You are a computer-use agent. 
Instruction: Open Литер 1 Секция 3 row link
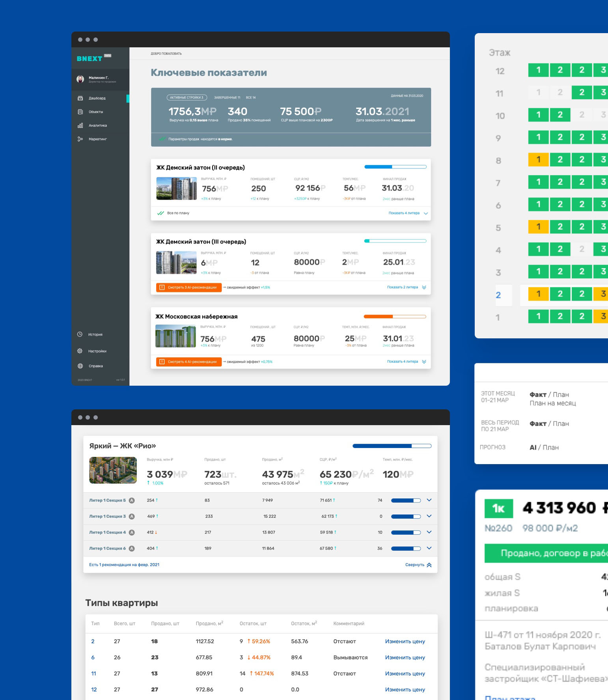point(107,517)
